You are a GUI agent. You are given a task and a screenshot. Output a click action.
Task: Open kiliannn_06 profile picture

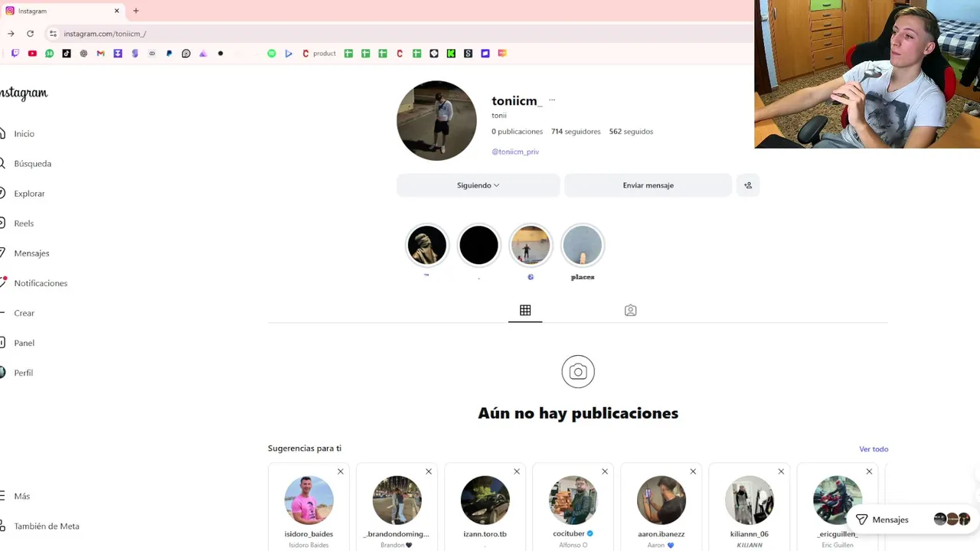(x=749, y=500)
